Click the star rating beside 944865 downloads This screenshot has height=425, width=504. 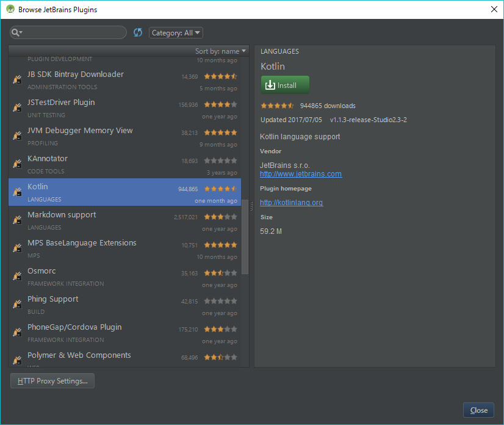tap(277, 106)
